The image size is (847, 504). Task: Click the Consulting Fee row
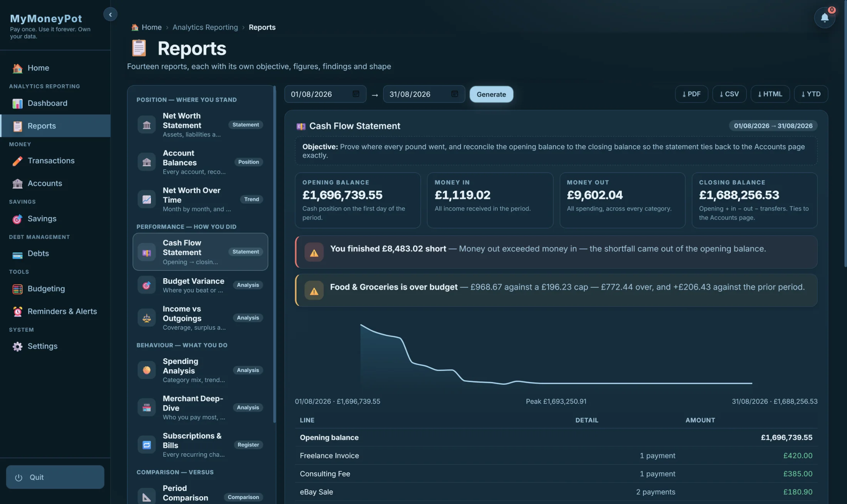[556, 474]
